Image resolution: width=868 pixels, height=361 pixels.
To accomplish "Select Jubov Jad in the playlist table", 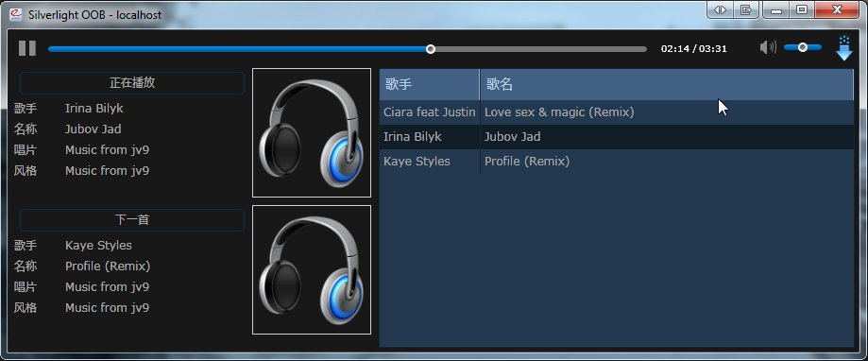I will click(x=513, y=137).
